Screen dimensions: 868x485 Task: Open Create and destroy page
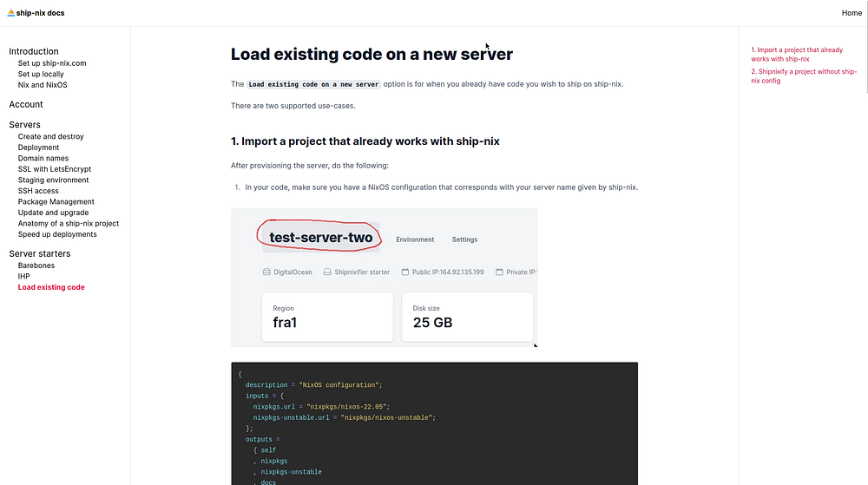[x=51, y=136]
